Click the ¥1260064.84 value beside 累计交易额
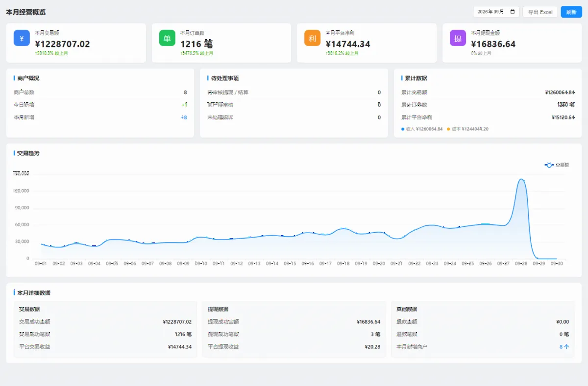This screenshot has width=588, height=386. coord(560,92)
